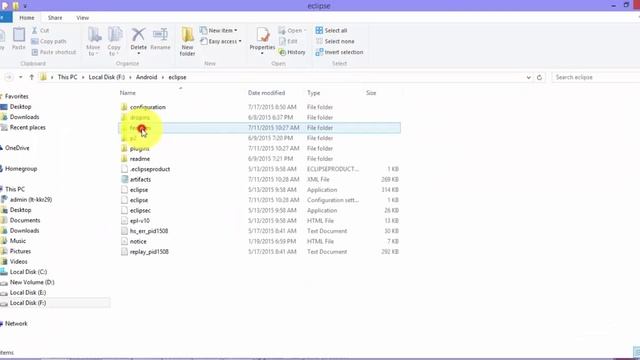640x360 pixels.
Task: Open the Move to dropdown
Action: (x=93, y=41)
